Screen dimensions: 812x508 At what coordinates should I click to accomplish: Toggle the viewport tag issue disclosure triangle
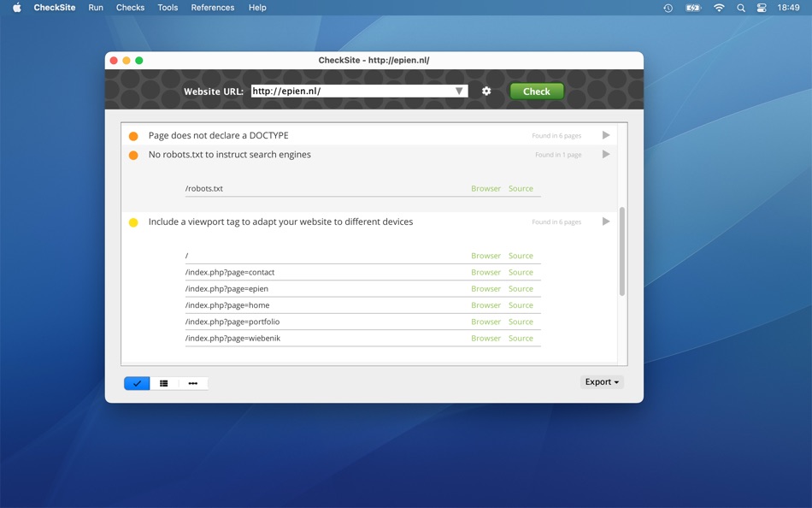pos(606,222)
